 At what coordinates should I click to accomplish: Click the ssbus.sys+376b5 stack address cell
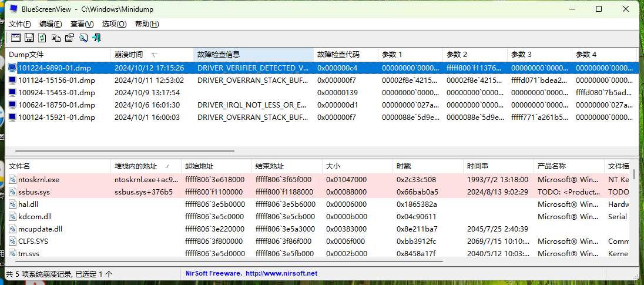click(x=144, y=192)
